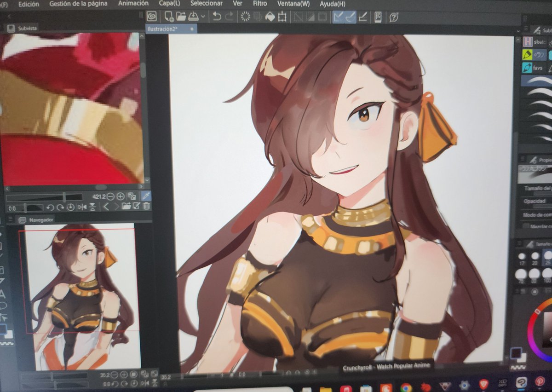The width and height of the screenshot is (552, 392).
Task: Click the Clear (delete) spinner icon
Action: click(x=245, y=17)
